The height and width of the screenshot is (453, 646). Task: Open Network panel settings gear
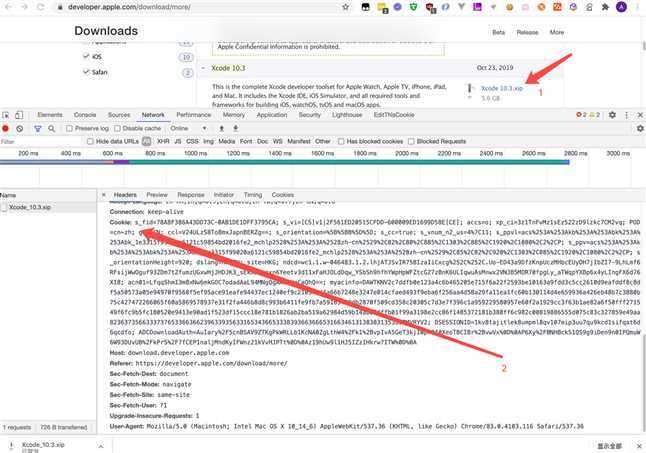[x=640, y=128]
